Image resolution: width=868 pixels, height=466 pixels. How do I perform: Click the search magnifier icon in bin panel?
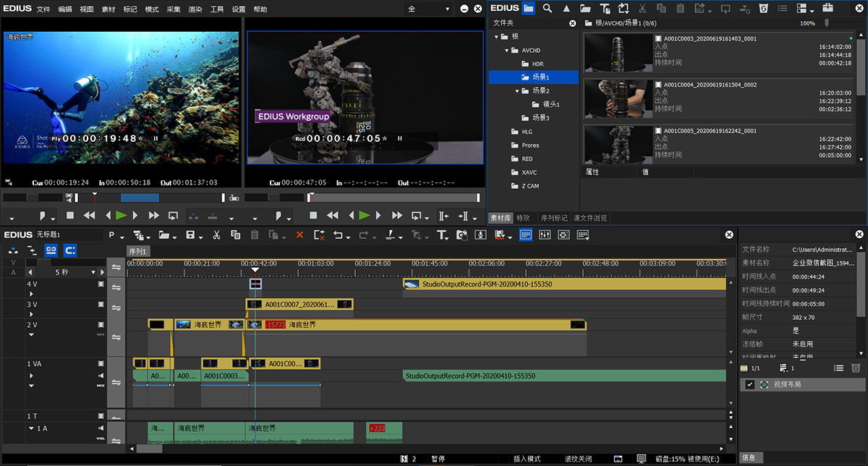pos(548,8)
